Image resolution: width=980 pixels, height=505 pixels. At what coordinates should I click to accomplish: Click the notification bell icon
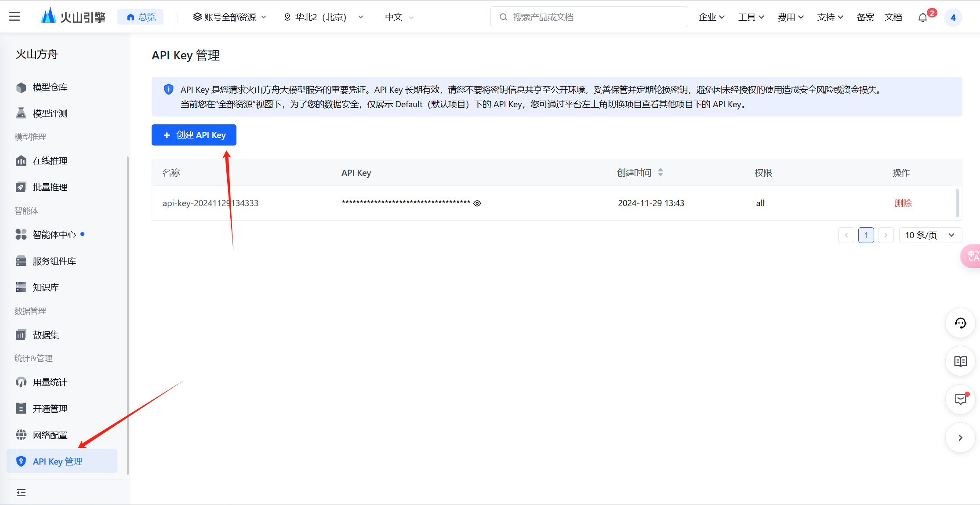pos(922,18)
